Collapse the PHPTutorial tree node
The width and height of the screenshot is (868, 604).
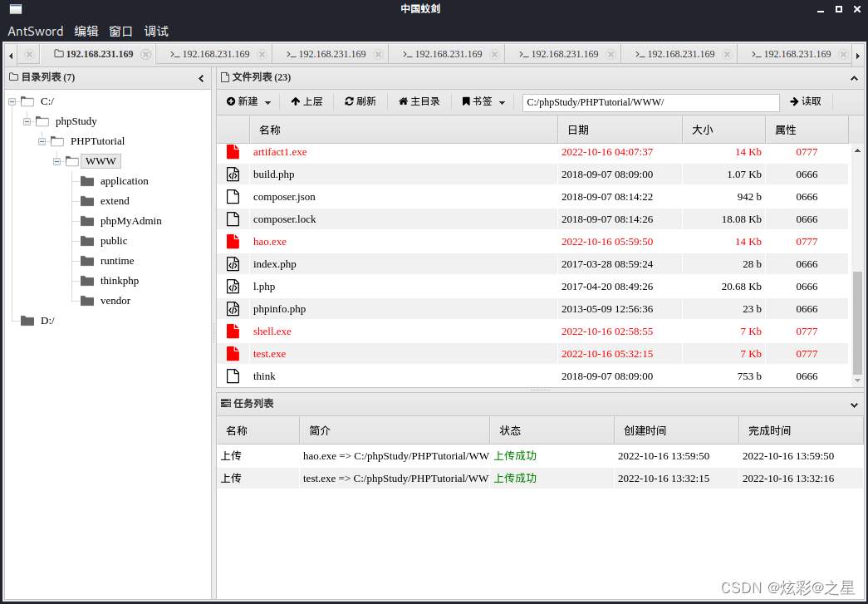point(42,141)
